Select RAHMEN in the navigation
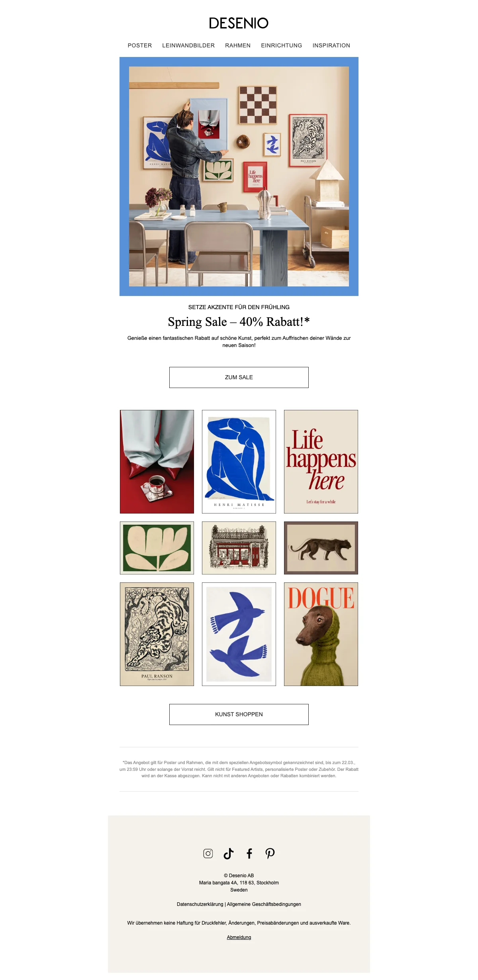Viewport: 478px width, 980px height. point(238,45)
